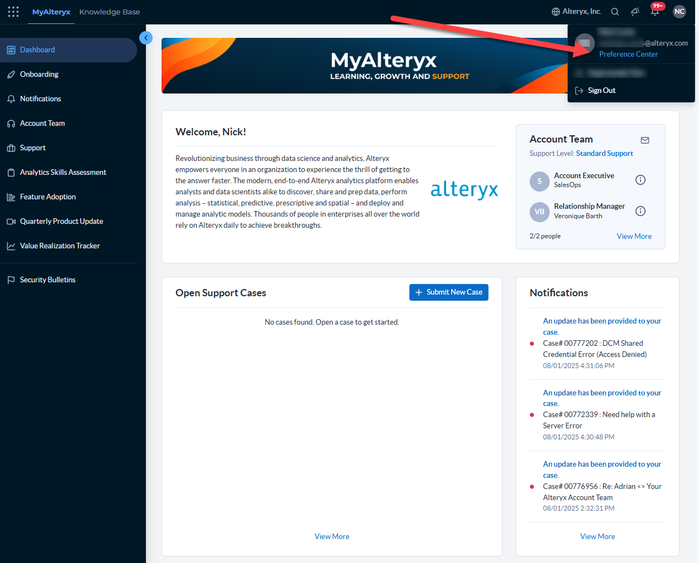Click 'Case# 00777202 : DCM Shared' text
This screenshot has width=699, height=563.
(593, 343)
